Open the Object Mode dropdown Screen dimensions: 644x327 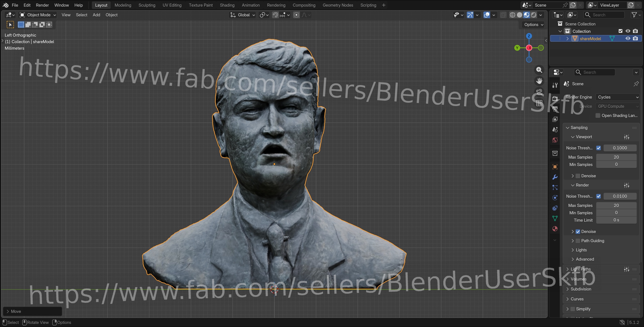coord(38,15)
